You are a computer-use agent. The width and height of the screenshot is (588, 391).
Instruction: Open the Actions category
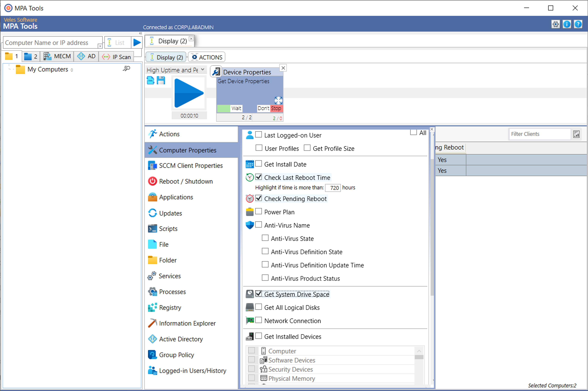191,134
